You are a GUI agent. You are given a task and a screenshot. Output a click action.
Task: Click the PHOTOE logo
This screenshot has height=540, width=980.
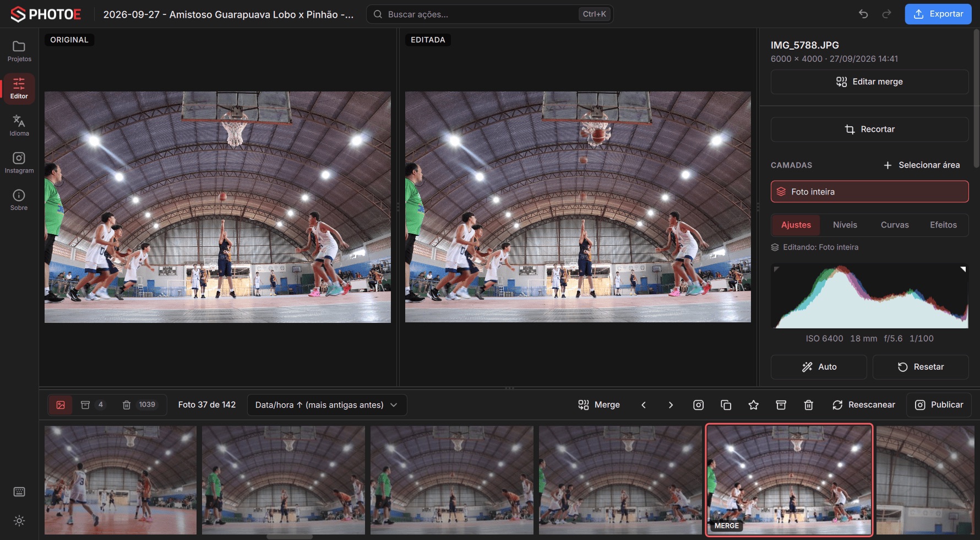coord(46,14)
